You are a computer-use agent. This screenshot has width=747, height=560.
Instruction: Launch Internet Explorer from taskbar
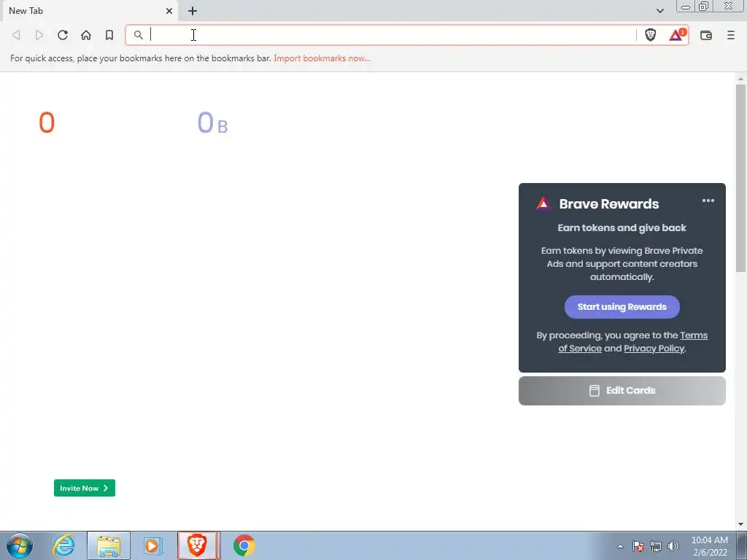point(63,545)
